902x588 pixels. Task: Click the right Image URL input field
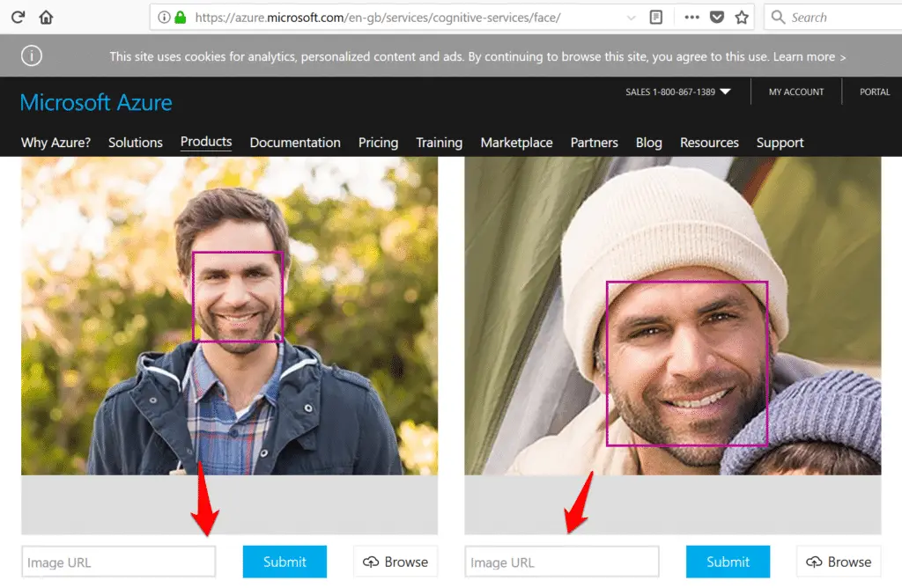coord(561,562)
